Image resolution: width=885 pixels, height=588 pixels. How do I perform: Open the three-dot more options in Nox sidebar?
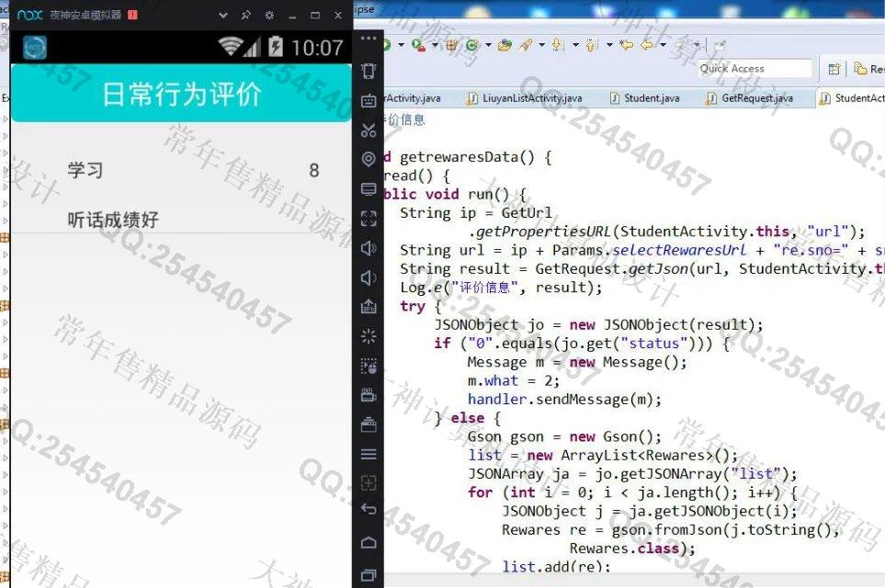click(x=369, y=39)
